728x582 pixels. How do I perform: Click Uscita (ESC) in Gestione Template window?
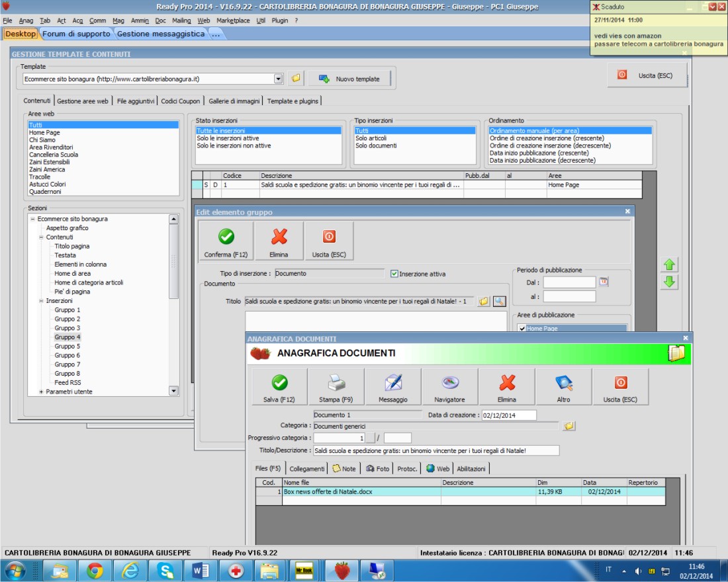pyautogui.click(x=647, y=75)
